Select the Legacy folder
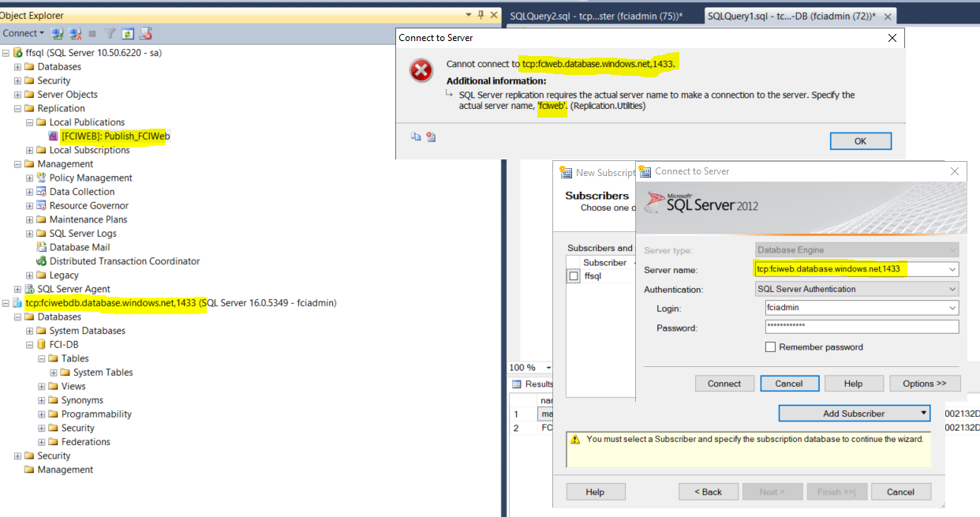The height and width of the screenshot is (517, 980). (64, 275)
